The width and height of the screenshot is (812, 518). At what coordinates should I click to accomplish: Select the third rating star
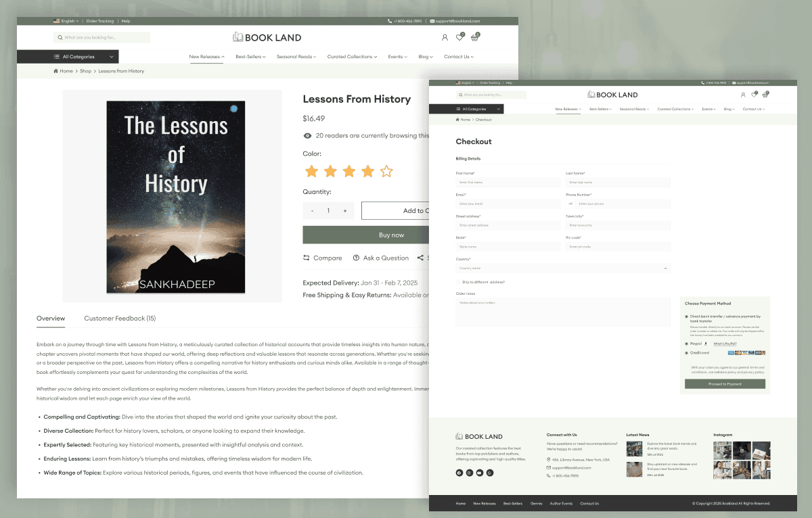[349, 171]
